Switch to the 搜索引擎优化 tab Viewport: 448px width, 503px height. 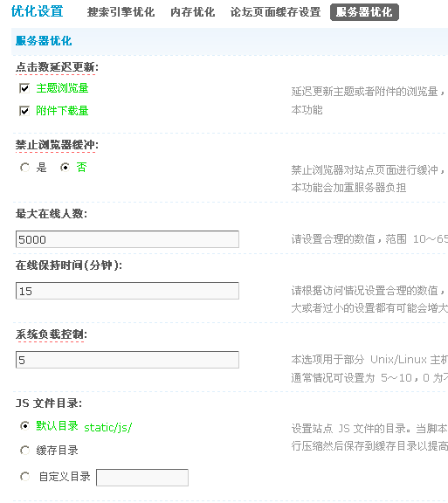(x=121, y=12)
